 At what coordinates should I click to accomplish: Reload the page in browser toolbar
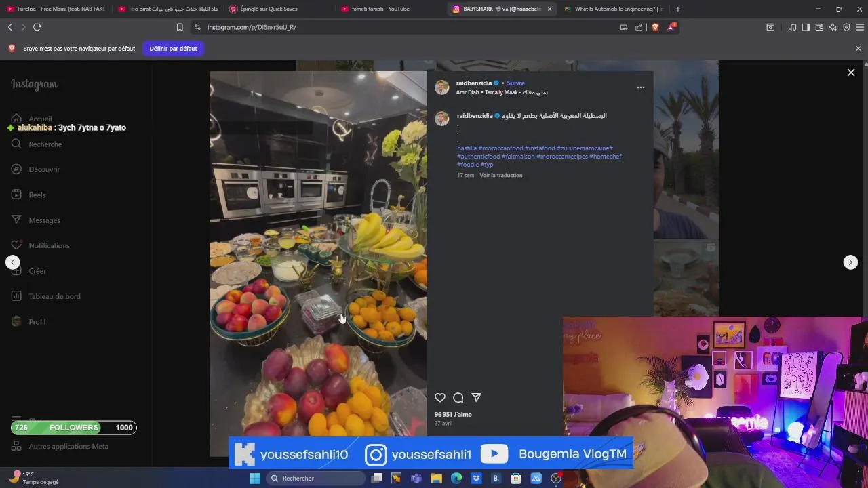coord(37,27)
